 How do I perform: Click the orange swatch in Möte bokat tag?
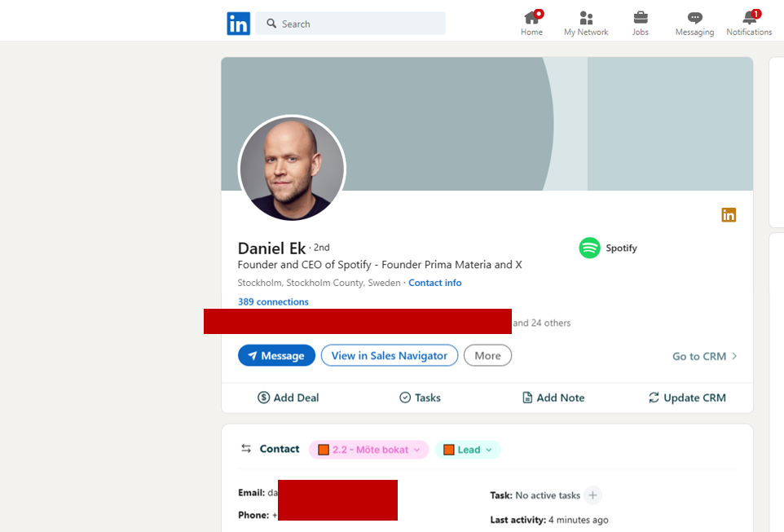coord(324,450)
